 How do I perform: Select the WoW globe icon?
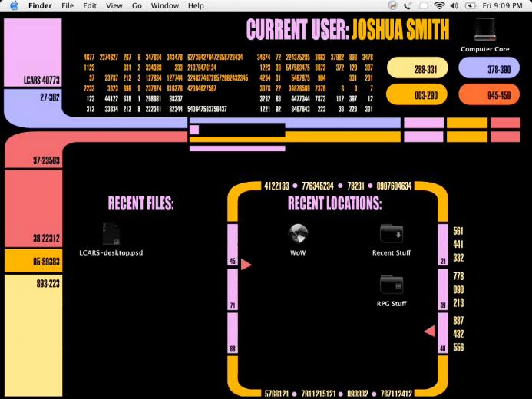point(298,233)
